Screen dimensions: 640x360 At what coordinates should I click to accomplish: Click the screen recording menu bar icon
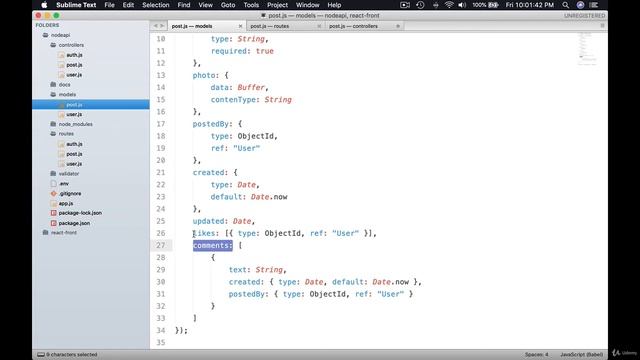404,5
